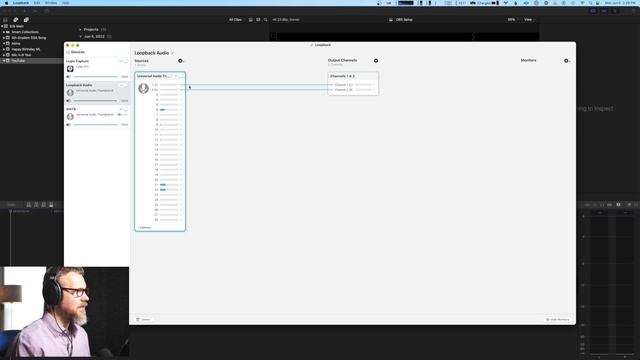The image size is (640, 360).
Task: Collapse the Erik Main library in Final Cut
Action: tap(2, 26)
